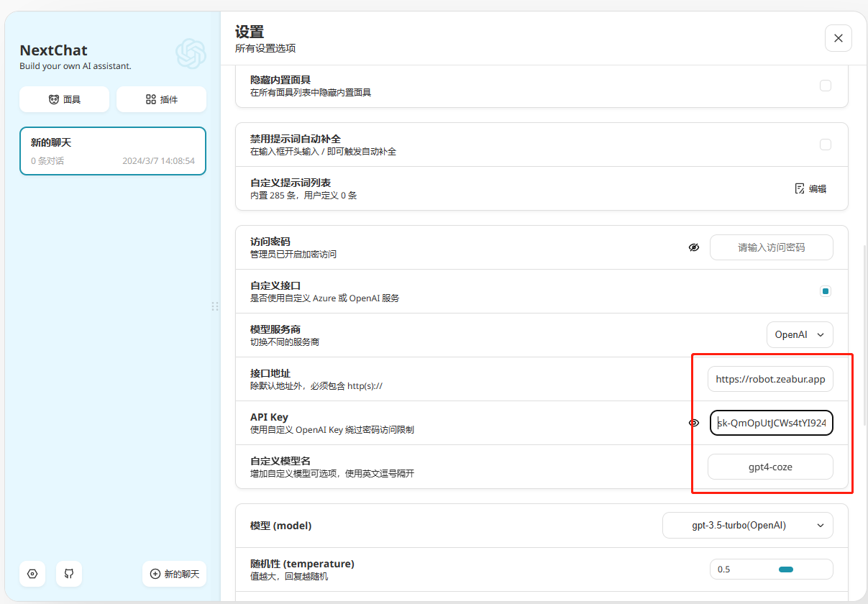Open the gpt-3.5-turbo(OpenAI) model dropdown
The width and height of the screenshot is (868, 604).
point(748,526)
